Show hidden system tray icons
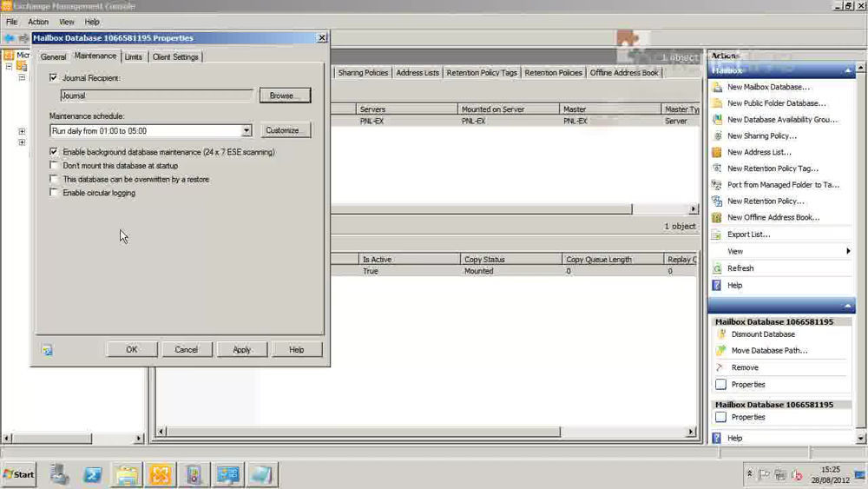The height and width of the screenshot is (489, 868). (750, 474)
